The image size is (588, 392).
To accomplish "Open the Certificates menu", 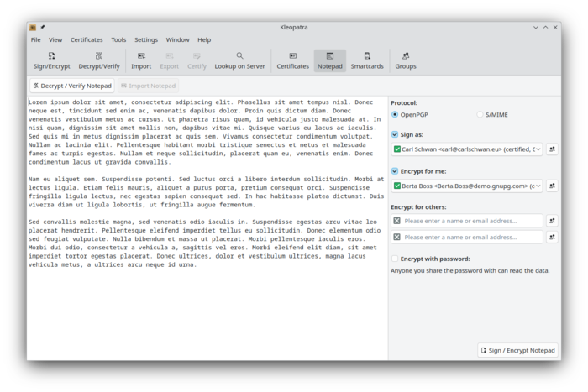I will [x=87, y=39].
